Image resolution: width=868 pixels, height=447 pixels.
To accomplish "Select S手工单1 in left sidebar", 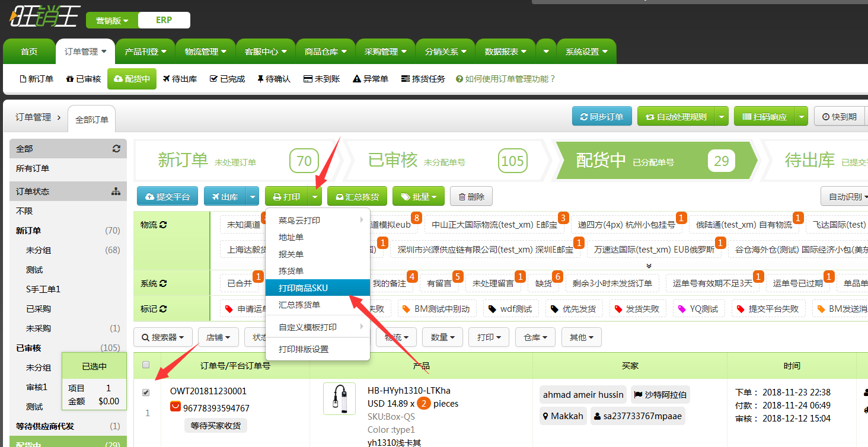I will click(x=68, y=289).
